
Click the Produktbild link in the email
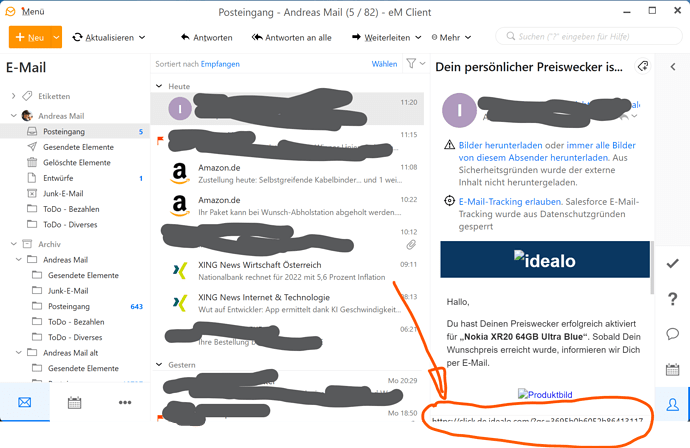point(545,394)
